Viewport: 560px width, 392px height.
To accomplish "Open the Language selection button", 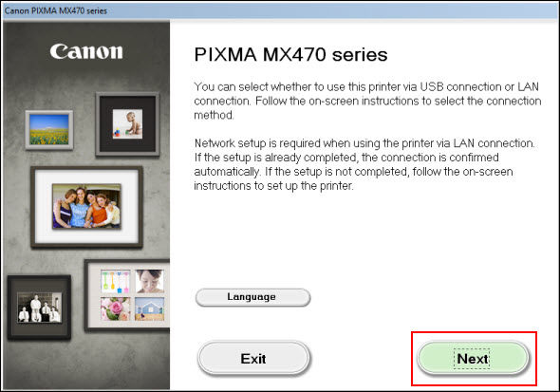I will (x=252, y=297).
